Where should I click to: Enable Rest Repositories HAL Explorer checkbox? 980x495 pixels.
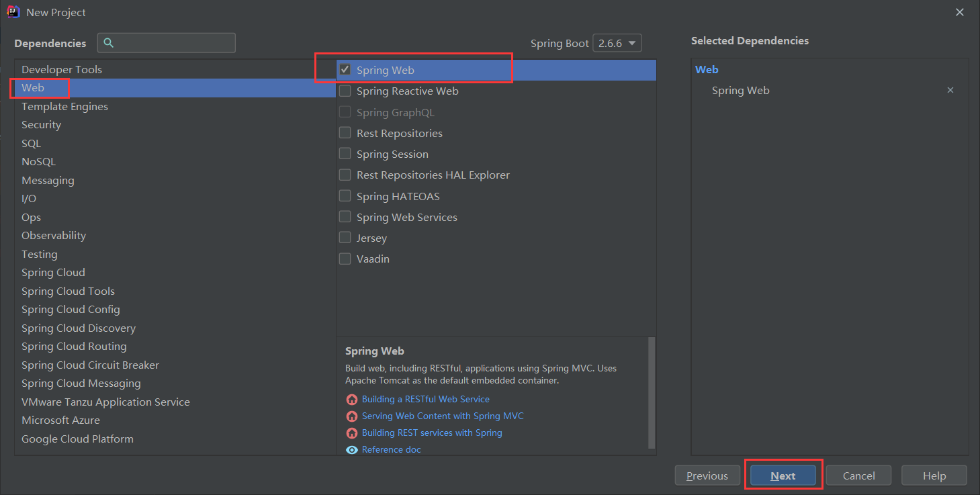(345, 175)
